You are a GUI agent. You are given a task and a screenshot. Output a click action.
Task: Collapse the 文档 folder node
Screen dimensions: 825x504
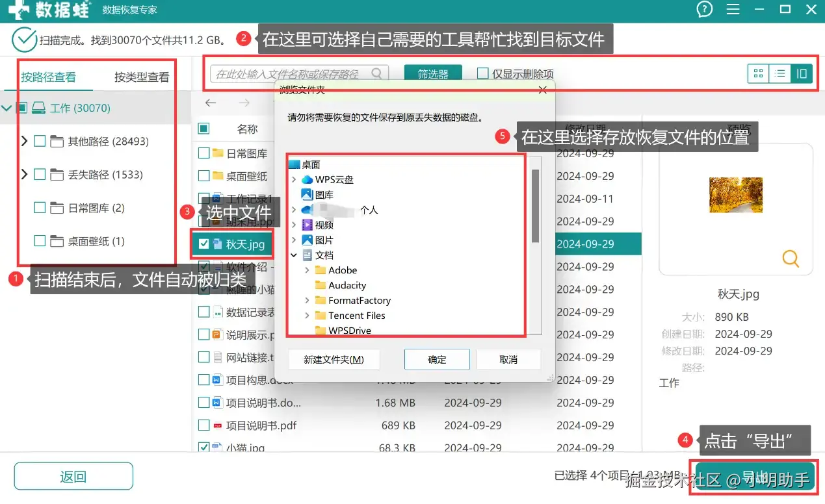tap(294, 255)
